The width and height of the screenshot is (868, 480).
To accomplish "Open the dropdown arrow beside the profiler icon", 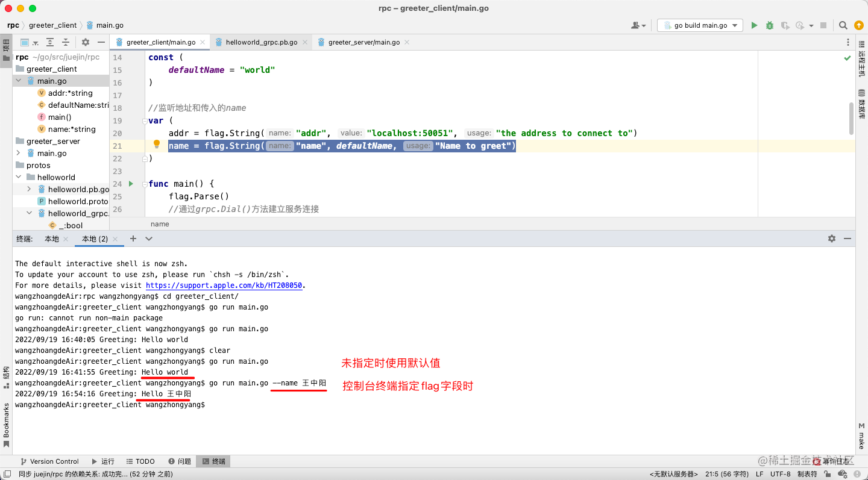I will (811, 25).
